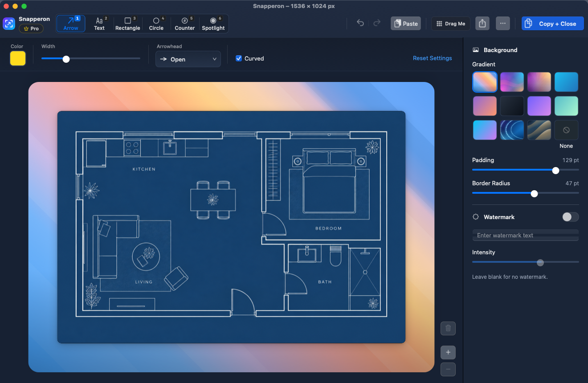Click the Drag Me button
Viewport: 588px width, 383px height.
451,24
